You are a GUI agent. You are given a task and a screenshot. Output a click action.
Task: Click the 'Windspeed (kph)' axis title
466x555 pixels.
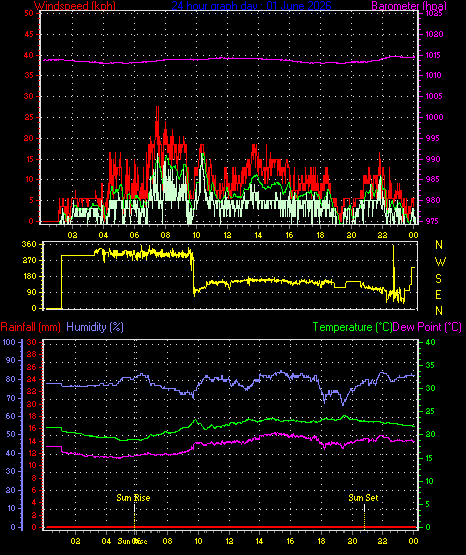(x=75, y=6)
